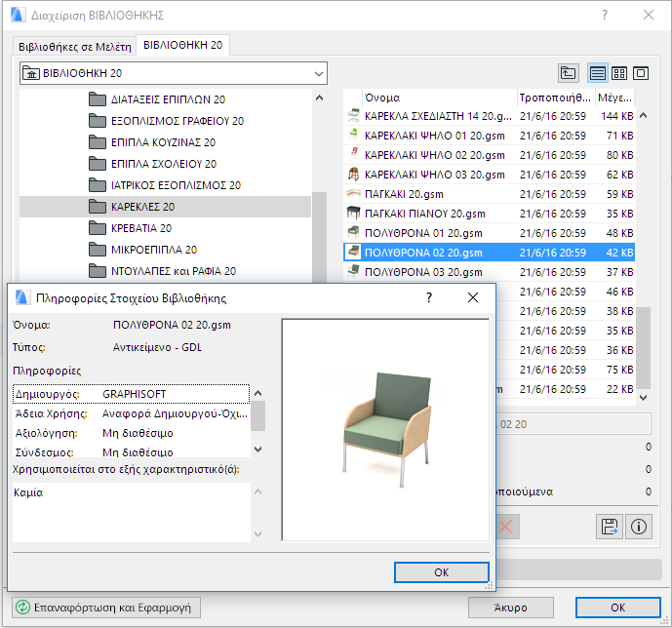Click the ΠΑΓΚΑΚΙ ΠΙΑΝΟΥ piano bench icon
The image size is (672, 628).
[353, 214]
